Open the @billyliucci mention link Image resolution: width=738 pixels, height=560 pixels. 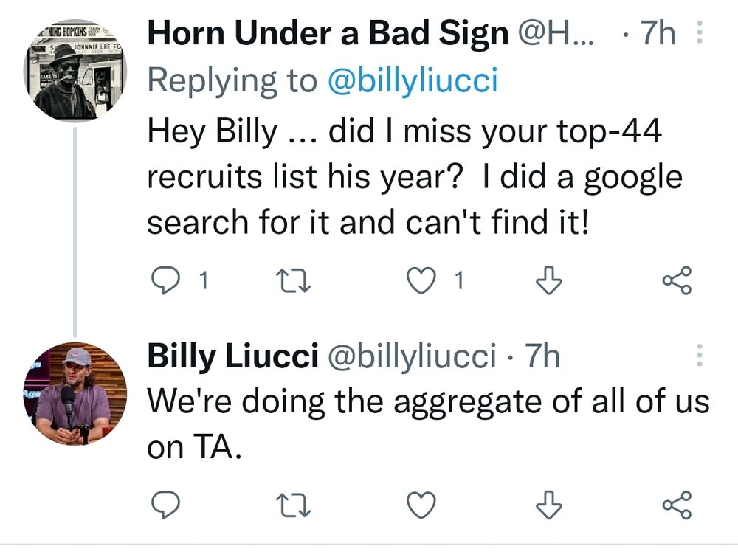pos(412,81)
